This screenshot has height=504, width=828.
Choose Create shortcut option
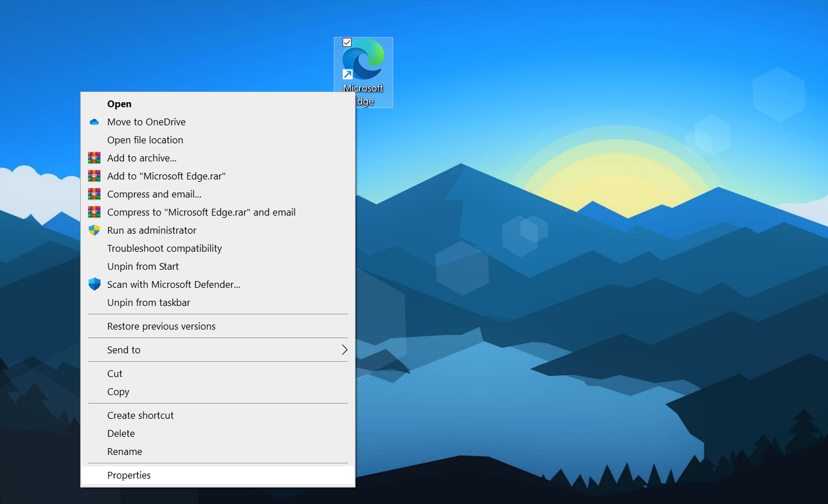[x=140, y=415]
